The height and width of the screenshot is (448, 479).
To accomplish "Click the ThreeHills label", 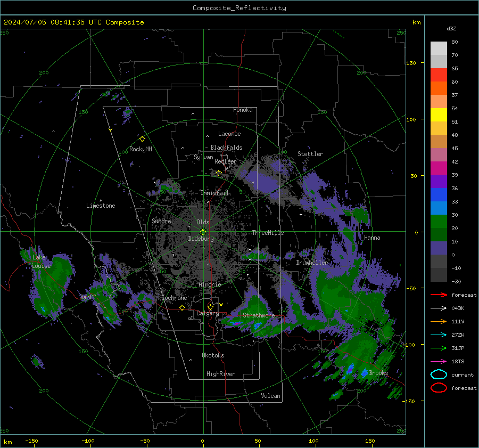I will pyautogui.click(x=268, y=233).
